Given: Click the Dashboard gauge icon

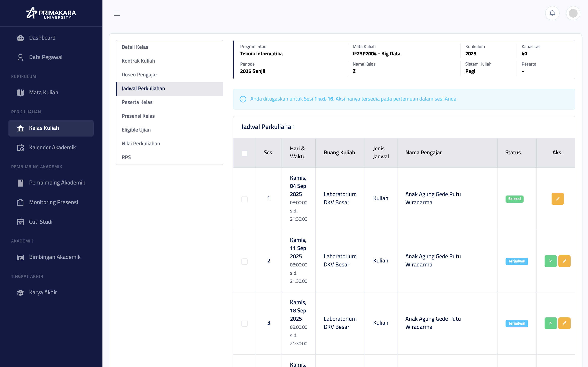Looking at the screenshot, I should coord(20,38).
